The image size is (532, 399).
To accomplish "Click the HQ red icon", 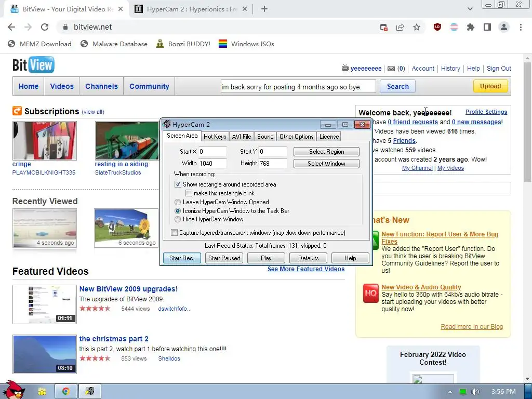I will point(370,293).
